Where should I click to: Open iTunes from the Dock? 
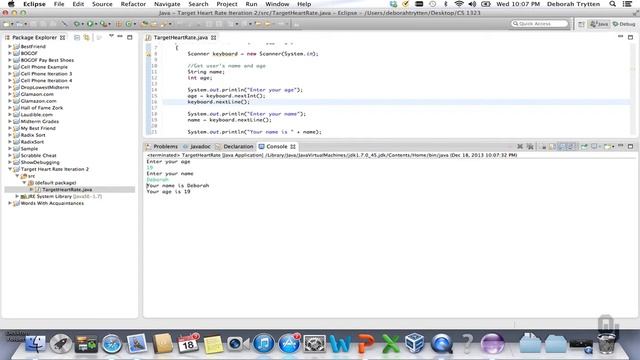pos(264,343)
